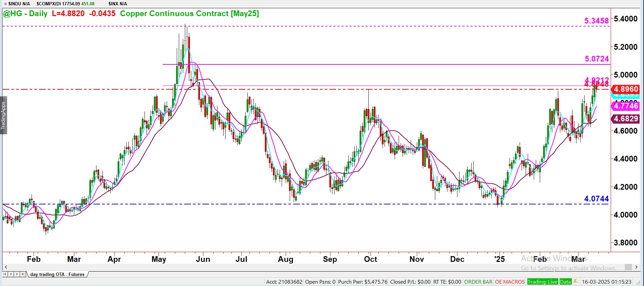The width and height of the screenshot is (644, 286).
Task: Click the $INDU ticker symbol
Action: click(19, 4)
